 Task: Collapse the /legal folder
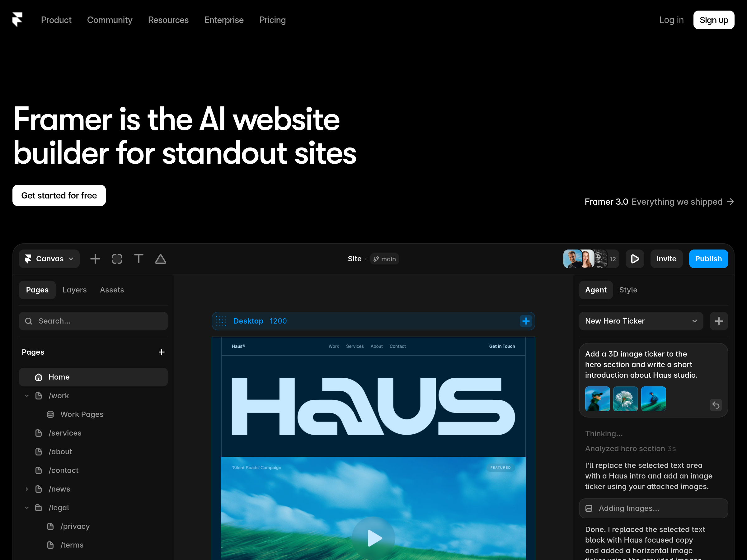(x=27, y=508)
